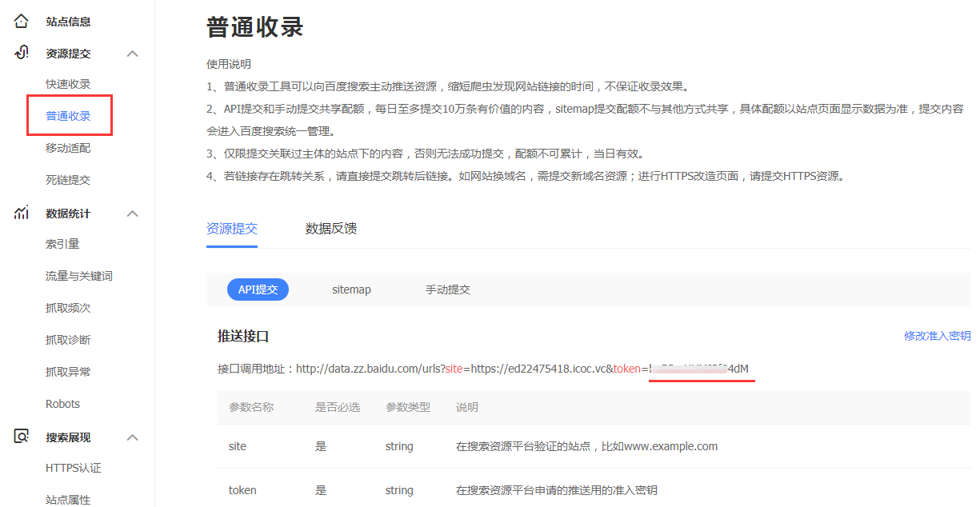The width and height of the screenshot is (980, 507).
Task: Open 死链提交 in the sidebar
Action: (68, 180)
